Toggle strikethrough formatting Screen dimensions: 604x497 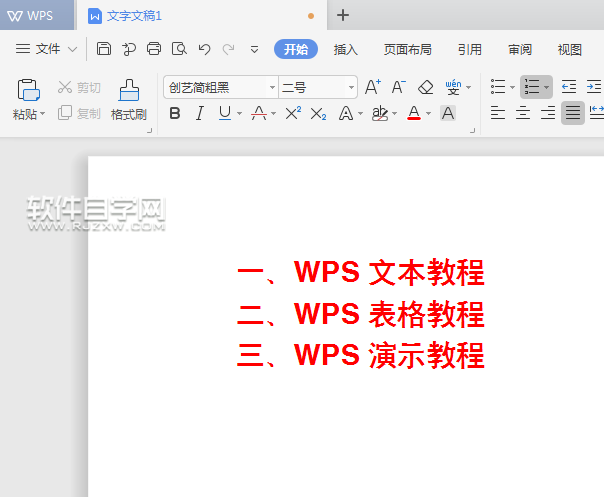tap(259, 113)
